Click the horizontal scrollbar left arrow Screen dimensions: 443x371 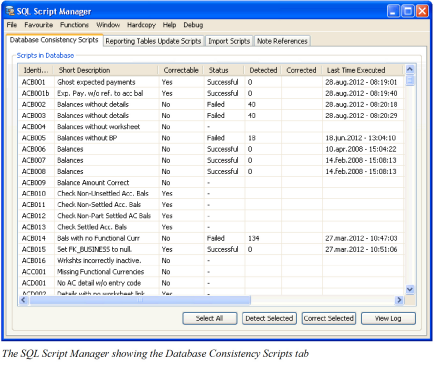coord(23,300)
